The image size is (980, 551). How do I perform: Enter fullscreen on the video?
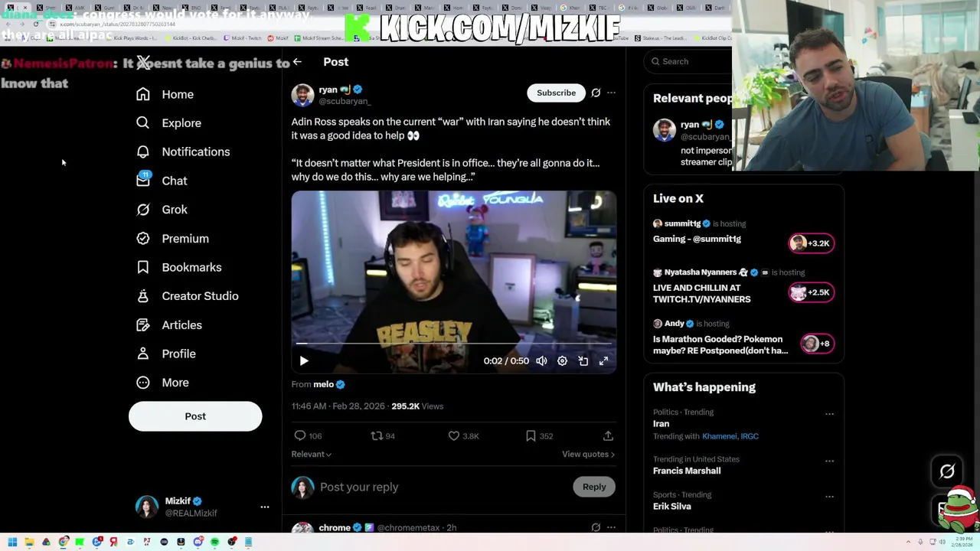pos(603,360)
